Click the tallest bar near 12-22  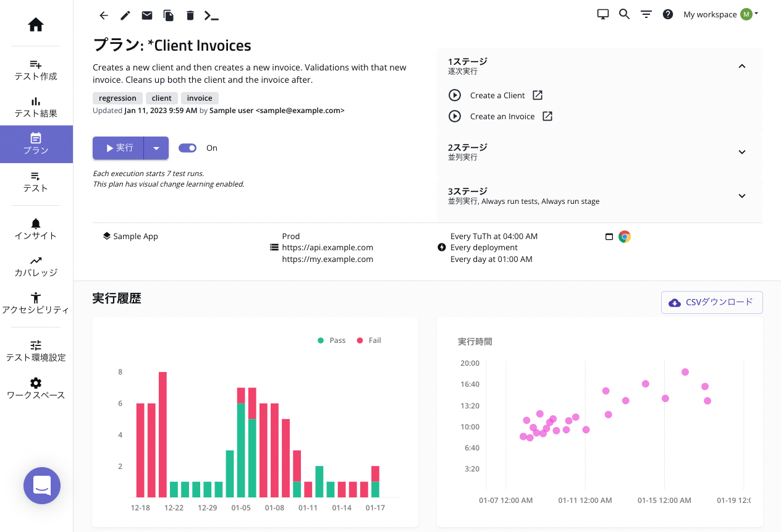click(x=163, y=434)
